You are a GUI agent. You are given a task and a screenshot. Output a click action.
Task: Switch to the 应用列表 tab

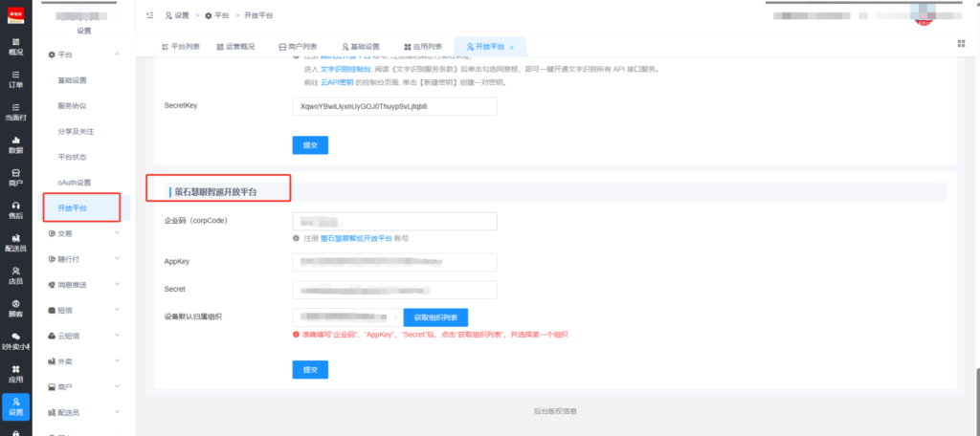[423, 47]
